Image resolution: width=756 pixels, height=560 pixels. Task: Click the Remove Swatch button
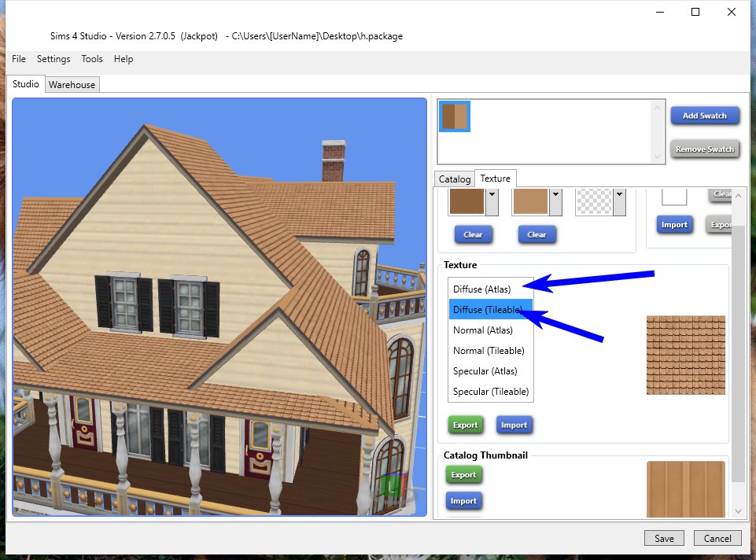tap(704, 149)
